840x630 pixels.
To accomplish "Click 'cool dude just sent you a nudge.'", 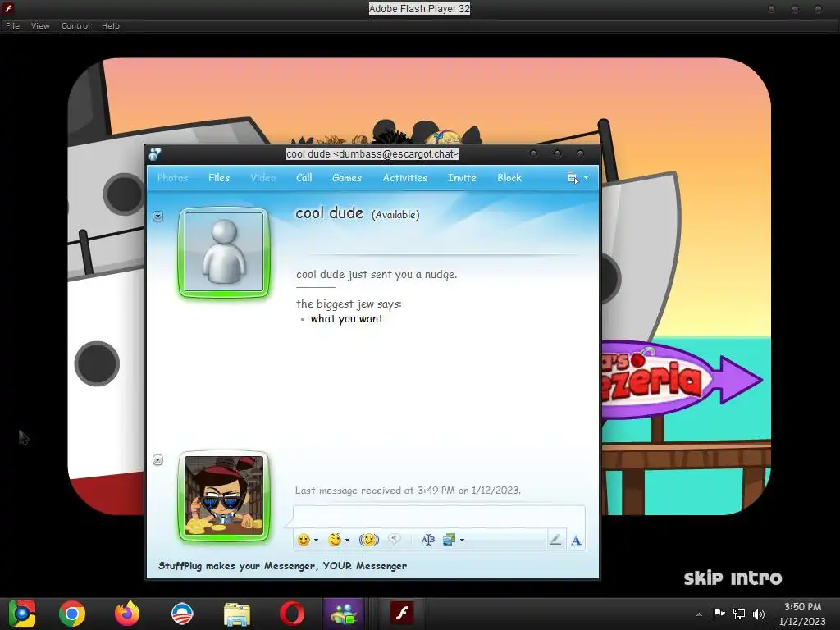I will (377, 275).
